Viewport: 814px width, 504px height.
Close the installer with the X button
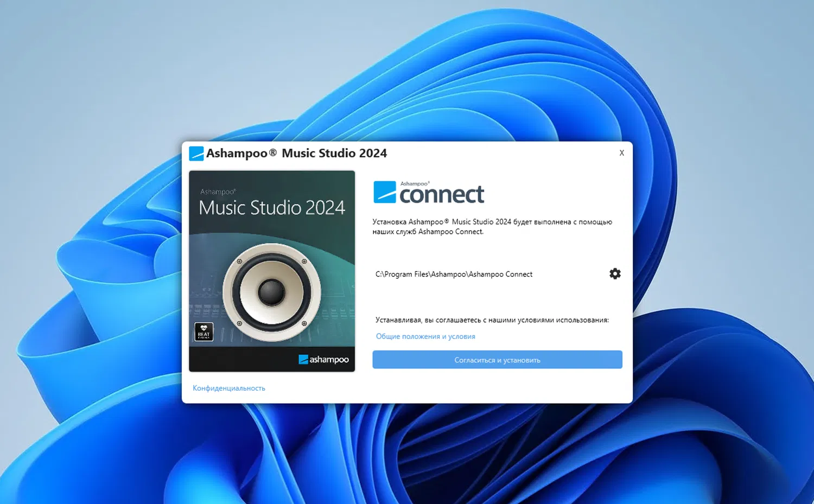click(x=622, y=153)
